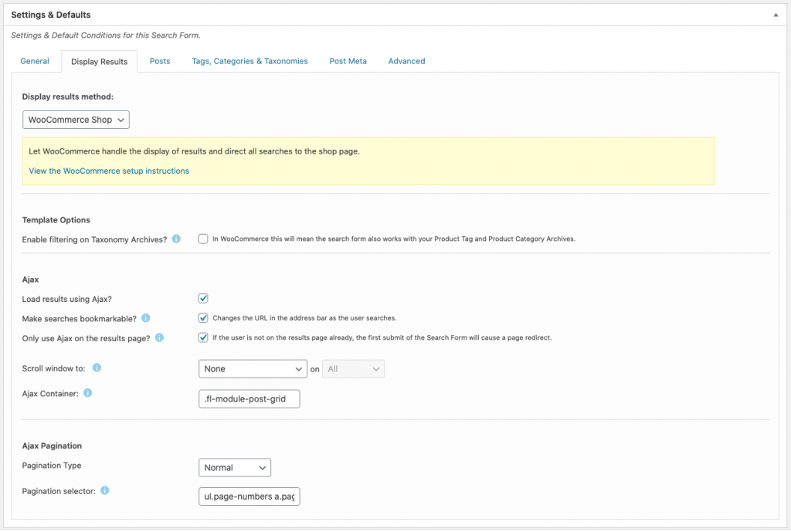Open Tags, Categories & Taxonomies tab

point(250,61)
